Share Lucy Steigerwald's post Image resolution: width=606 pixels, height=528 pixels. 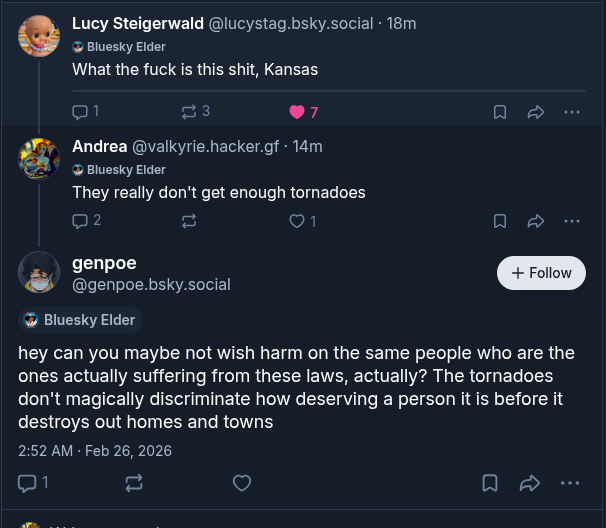click(535, 112)
